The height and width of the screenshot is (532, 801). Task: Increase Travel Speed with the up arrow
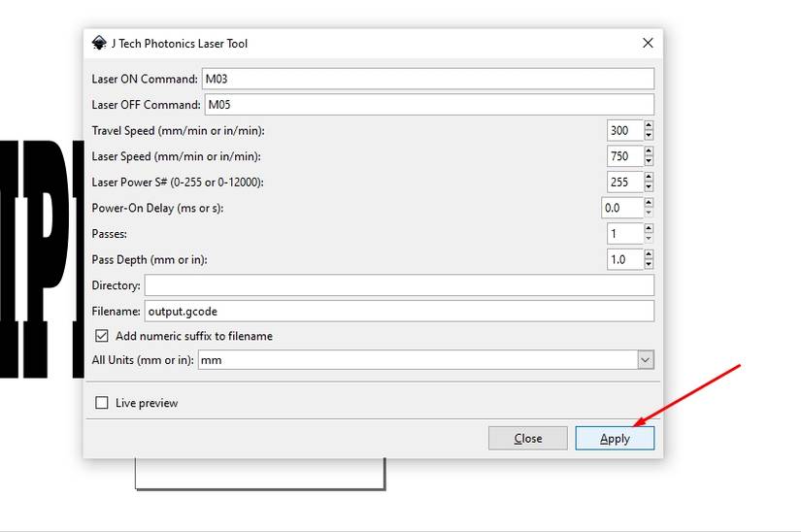(x=649, y=125)
